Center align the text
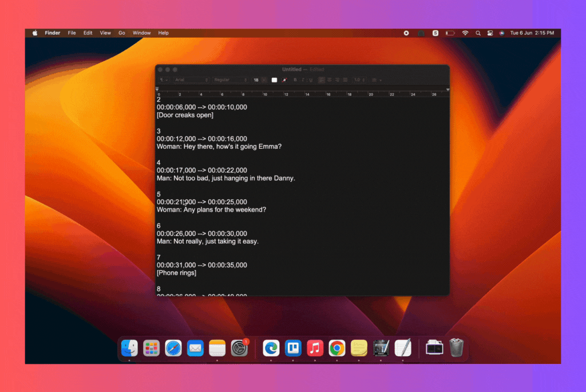This screenshot has width=586, height=392. [x=330, y=80]
